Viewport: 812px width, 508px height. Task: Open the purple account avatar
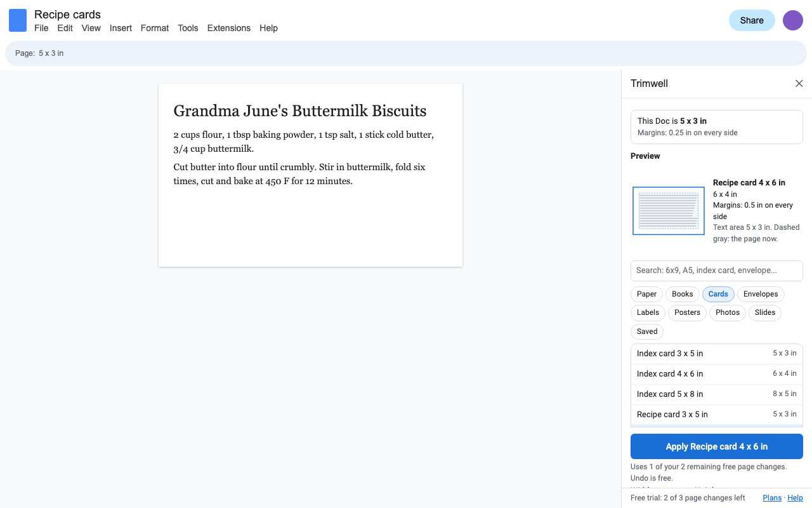793,20
